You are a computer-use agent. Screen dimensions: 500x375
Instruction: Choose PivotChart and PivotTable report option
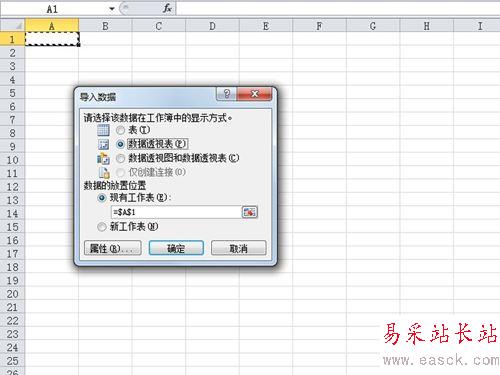tap(121, 158)
